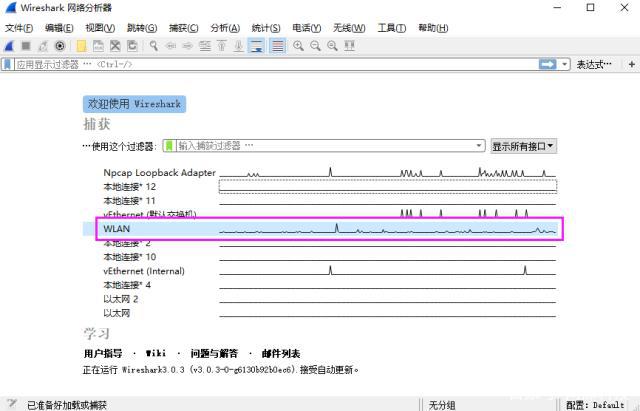
Task: Open capture options via the gear icon
Action: (x=60, y=45)
